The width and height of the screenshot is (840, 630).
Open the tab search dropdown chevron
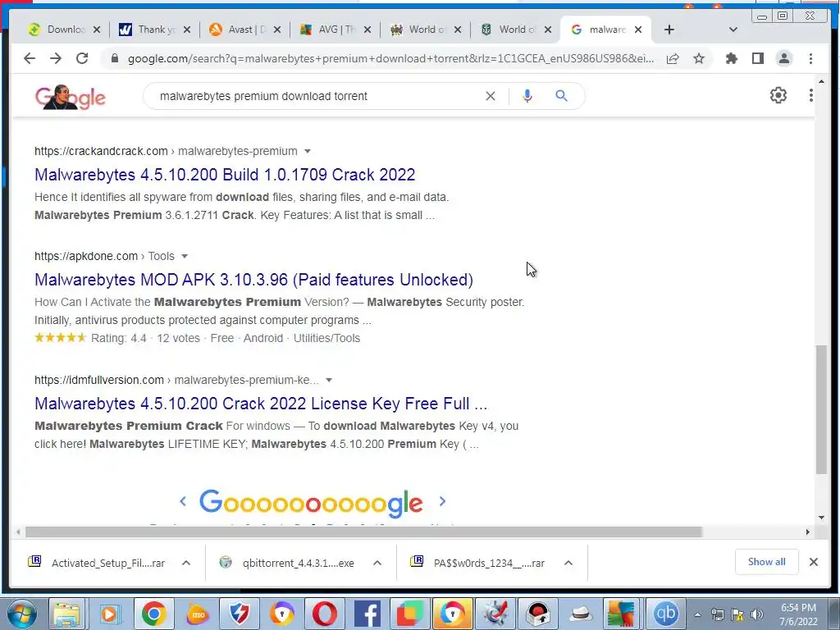733,30
